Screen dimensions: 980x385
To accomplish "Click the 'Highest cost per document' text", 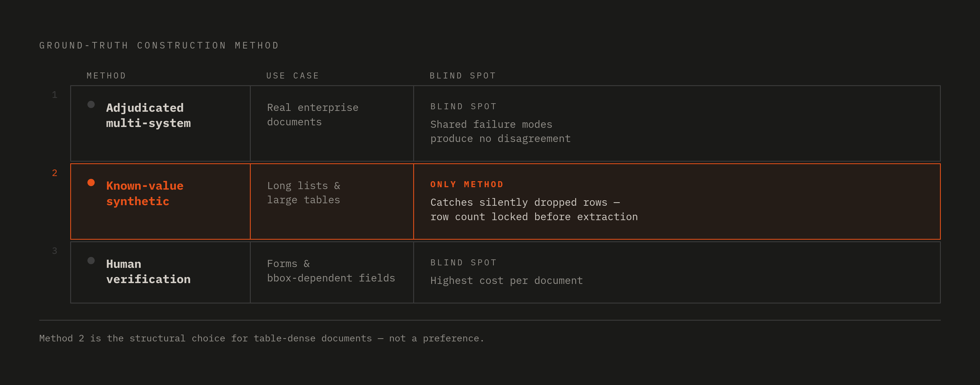I will tap(506, 281).
